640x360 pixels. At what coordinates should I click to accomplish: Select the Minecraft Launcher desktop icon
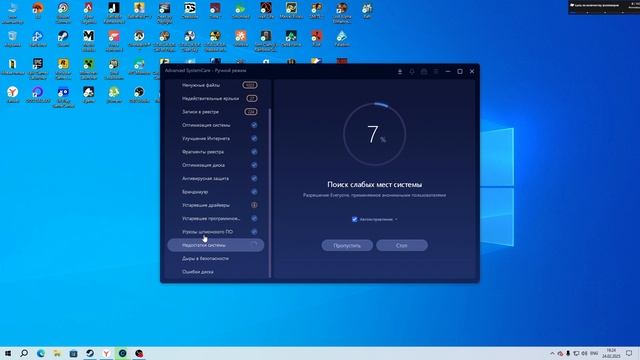click(89, 68)
